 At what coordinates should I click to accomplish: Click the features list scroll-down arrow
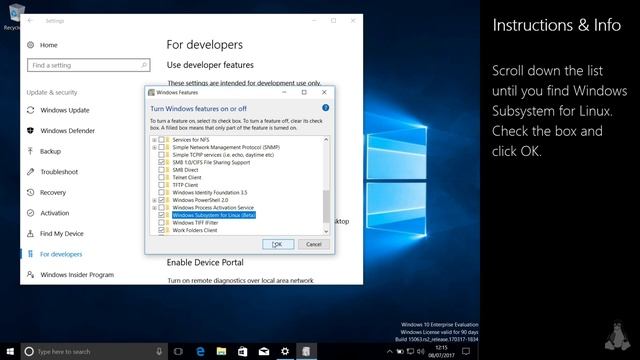pyautogui.click(x=326, y=231)
